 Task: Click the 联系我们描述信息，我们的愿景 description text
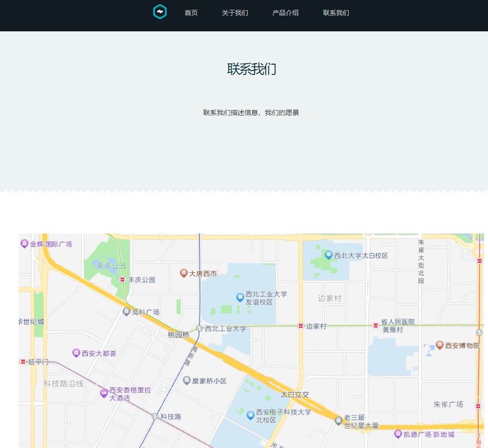(251, 113)
